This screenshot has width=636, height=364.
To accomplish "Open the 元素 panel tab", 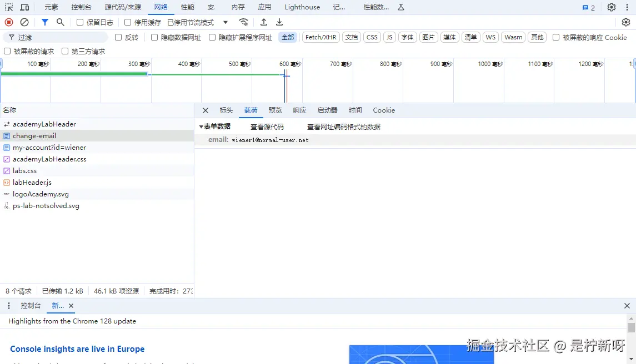I will point(51,7).
